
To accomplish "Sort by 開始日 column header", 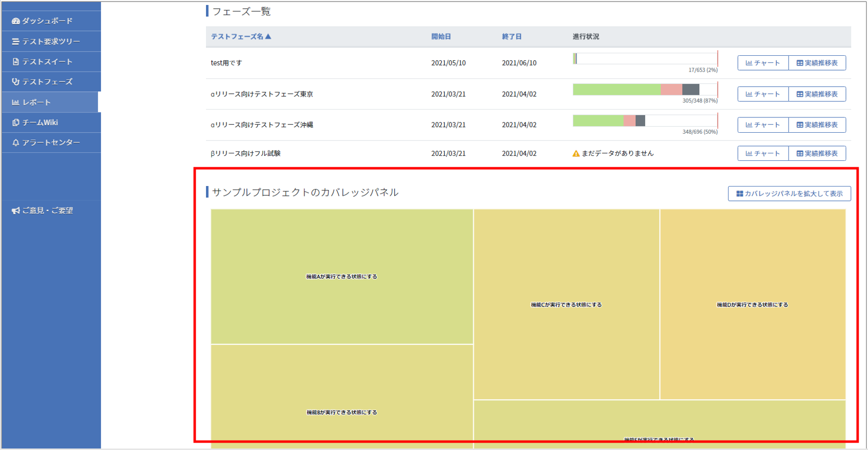I will point(441,37).
